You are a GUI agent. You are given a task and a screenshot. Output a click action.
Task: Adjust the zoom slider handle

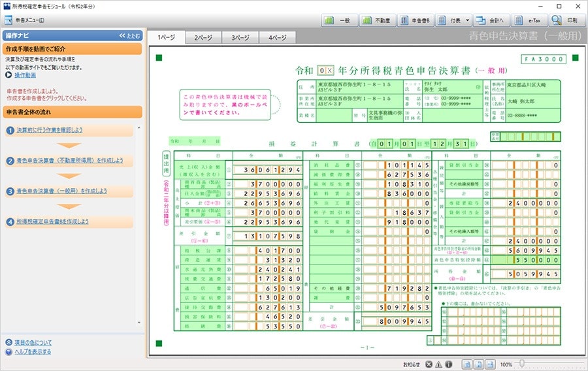tap(521, 364)
